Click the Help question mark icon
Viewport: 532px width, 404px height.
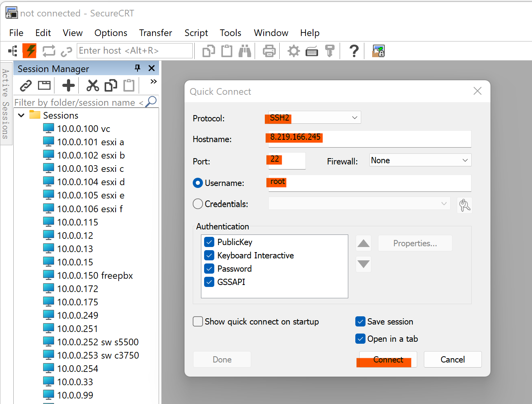353,50
